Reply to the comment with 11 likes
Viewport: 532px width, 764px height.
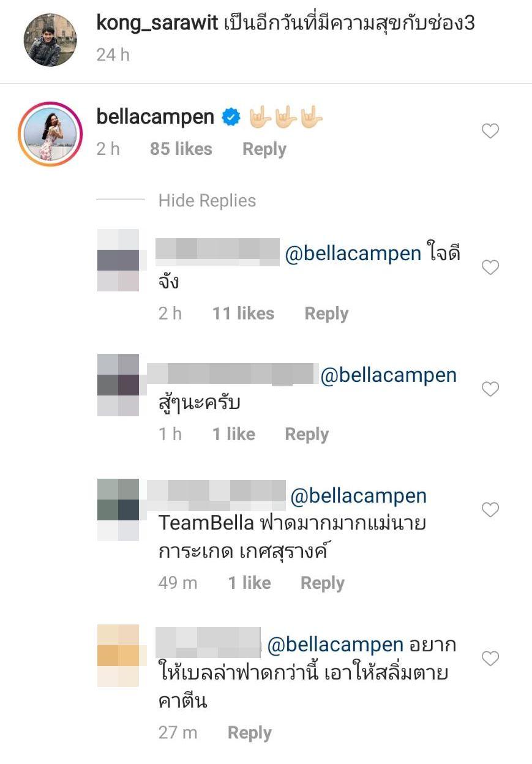pos(326,314)
